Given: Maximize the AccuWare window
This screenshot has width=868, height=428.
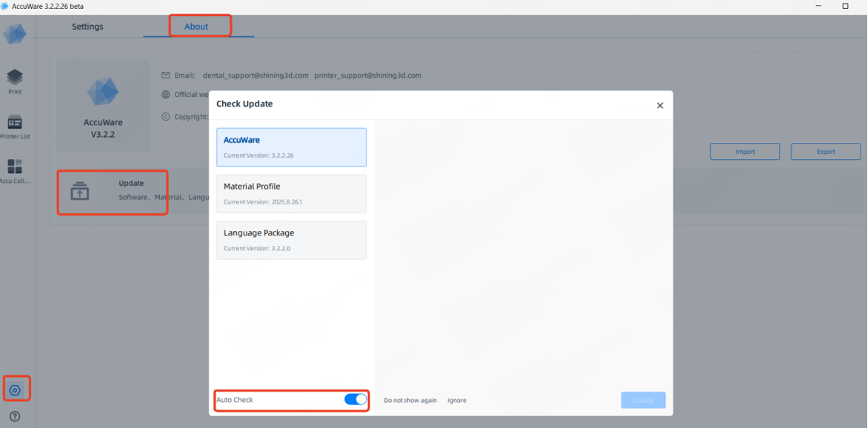Looking at the screenshot, I should click(845, 5).
